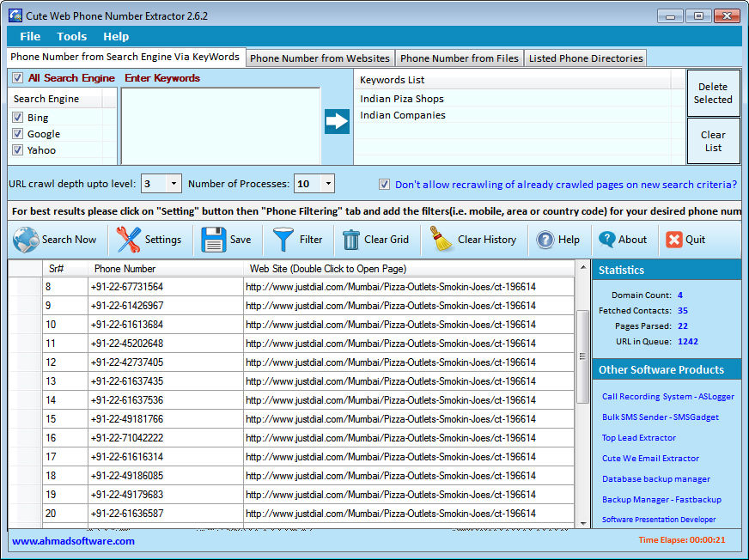Uncheck the Bing search engine
Screen dimensions: 749x560
point(18,117)
